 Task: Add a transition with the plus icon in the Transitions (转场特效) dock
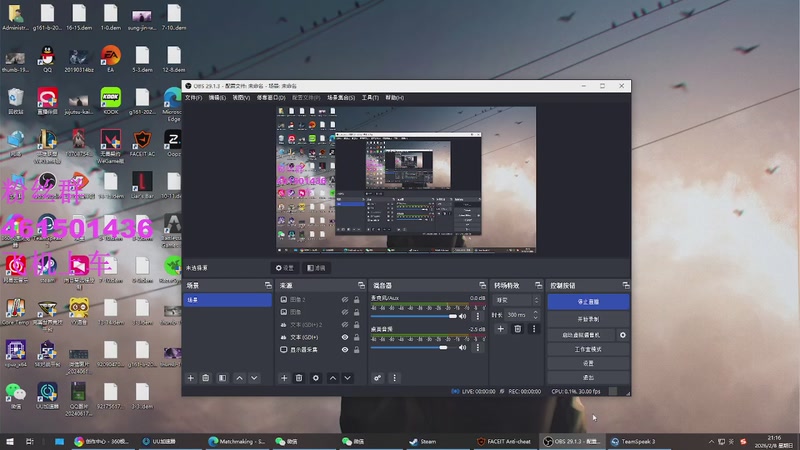point(501,329)
